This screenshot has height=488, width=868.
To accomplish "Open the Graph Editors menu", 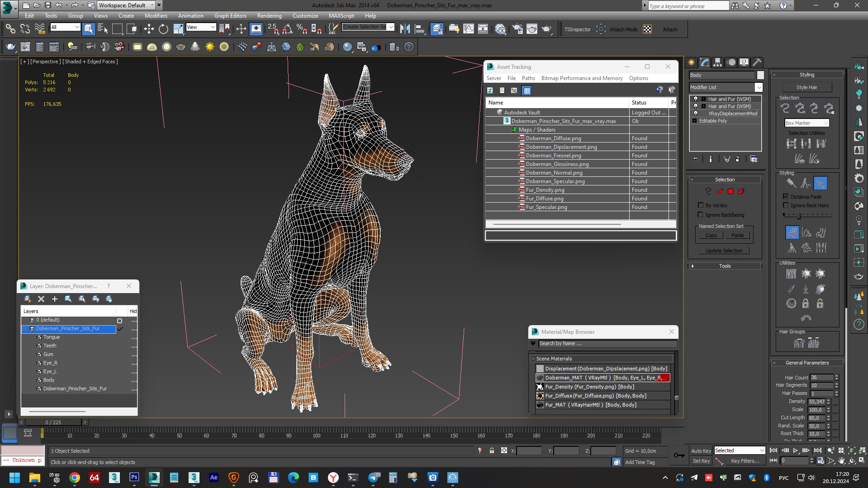I will [230, 15].
